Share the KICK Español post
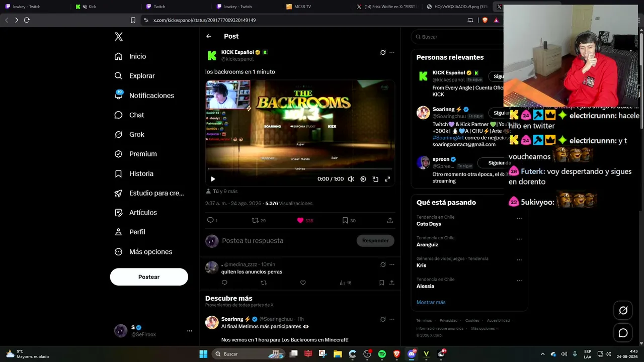This screenshot has width=644, height=362. 390,220
